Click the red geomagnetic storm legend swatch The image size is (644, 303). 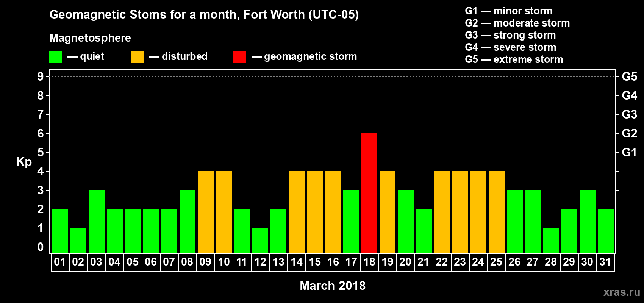pos(239,57)
